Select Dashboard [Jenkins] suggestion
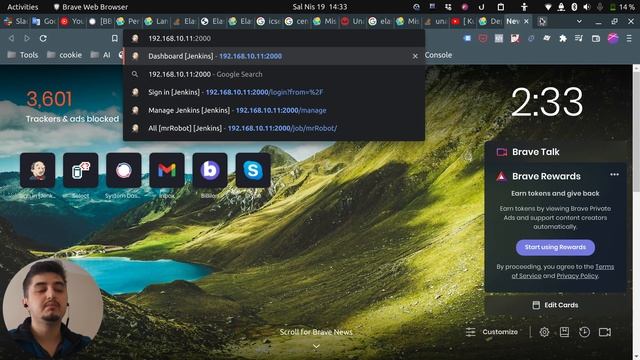The width and height of the screenshot is (640, 360). (x=273, y=56)
